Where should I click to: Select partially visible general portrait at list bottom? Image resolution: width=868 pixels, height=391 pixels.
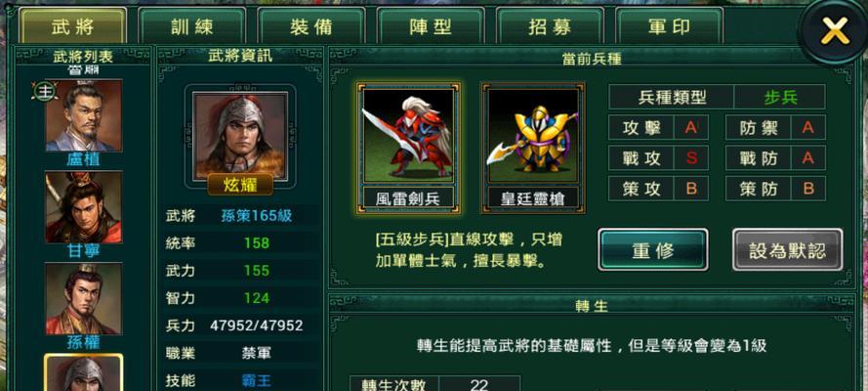pyautogui.click(x=84, y=372)
